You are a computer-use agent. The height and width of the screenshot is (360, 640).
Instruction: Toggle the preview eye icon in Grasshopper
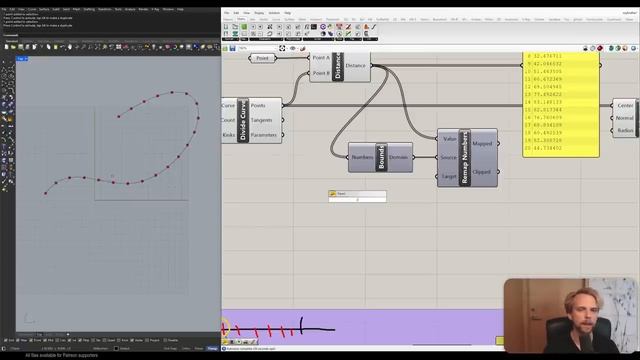293,49
